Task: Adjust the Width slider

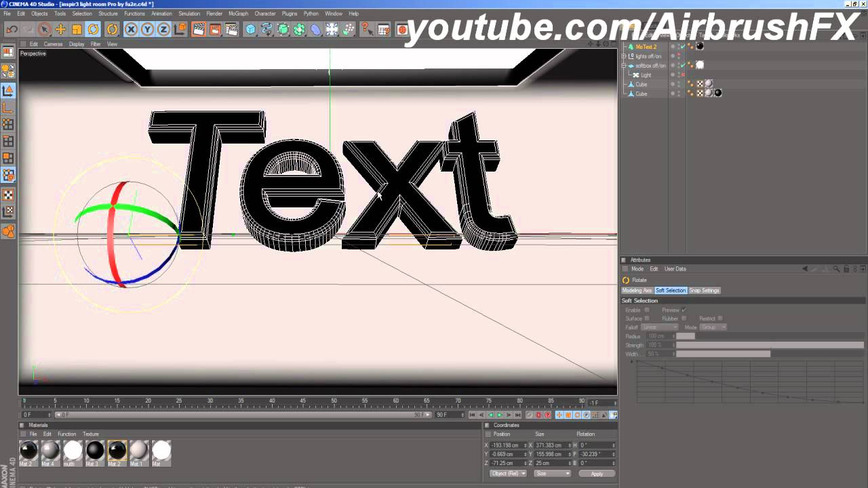Action: pos(770,354)
